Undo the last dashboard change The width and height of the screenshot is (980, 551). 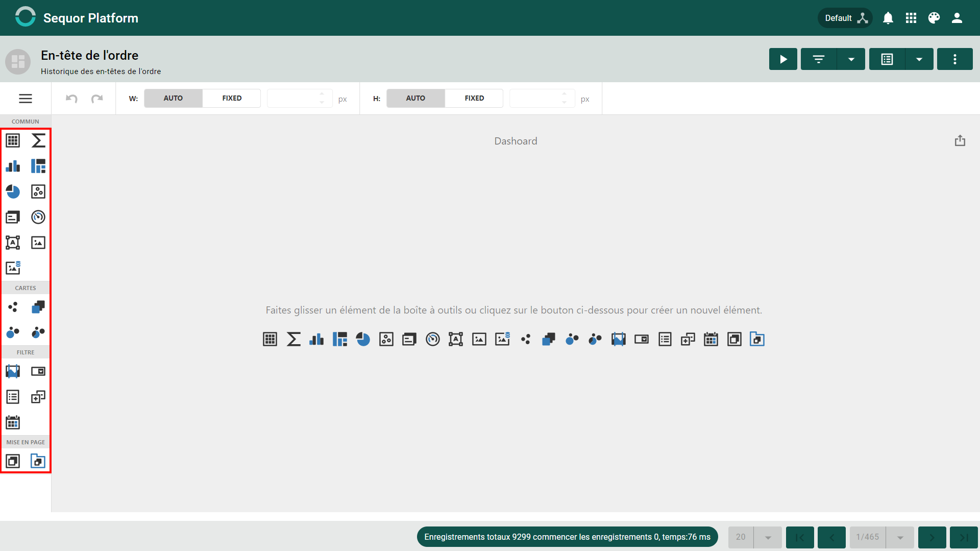click(71, 99)
